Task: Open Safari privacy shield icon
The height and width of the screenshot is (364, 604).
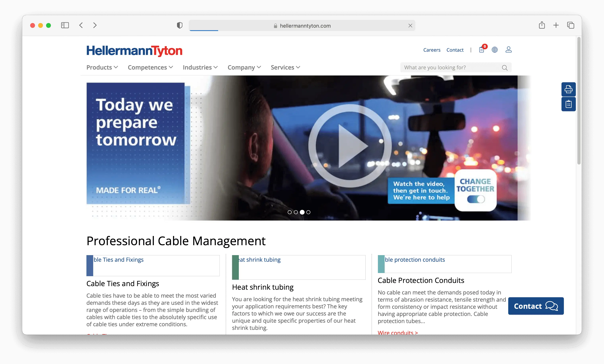Action: pos(180,25)
